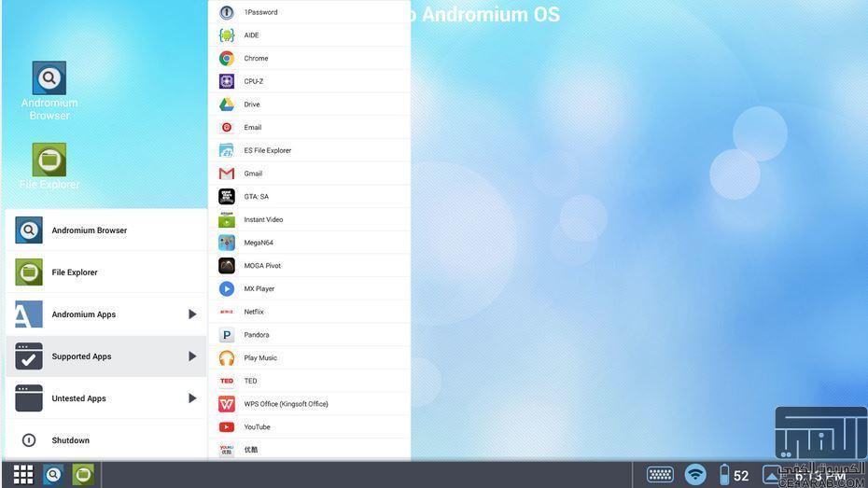The width and height of the screenshot is (868, 488).
Task: Open the on-screen keyboard tray icon
Action: click(660, 474)
